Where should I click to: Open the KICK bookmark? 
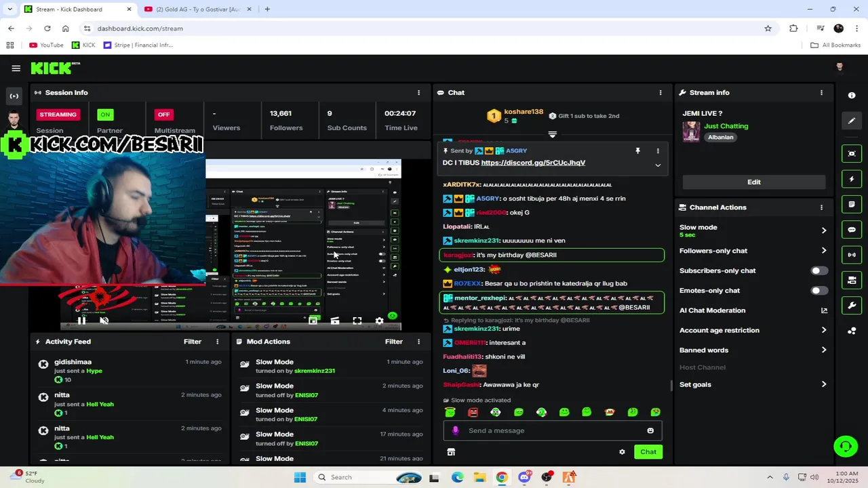pyautogui.click(x=83, y=45)
